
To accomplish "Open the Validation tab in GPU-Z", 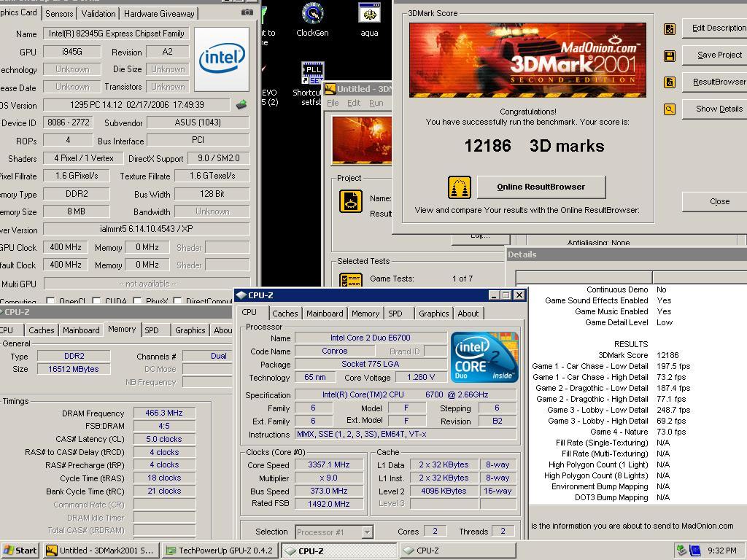I will click(98, 13).
